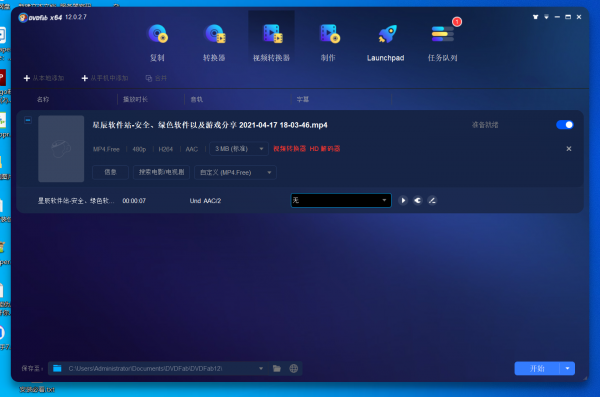Browse output folder with the folder icon

[277, 368]
